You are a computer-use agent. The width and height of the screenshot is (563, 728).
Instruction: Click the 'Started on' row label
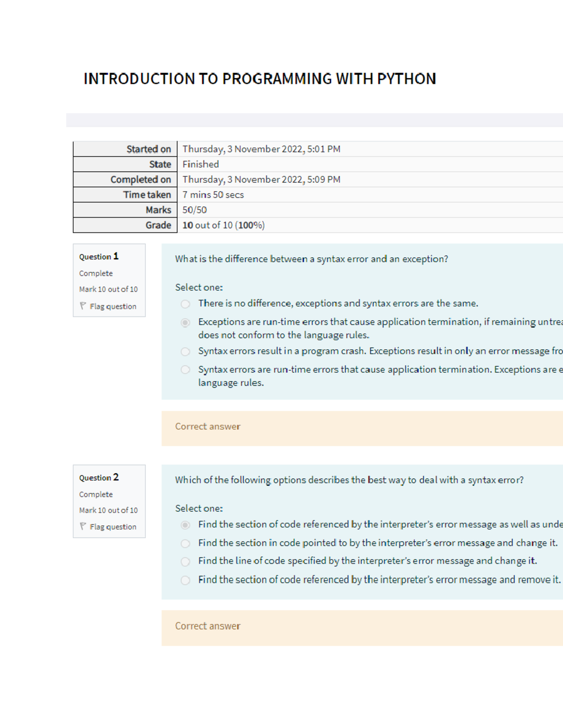click(x=149, y=149)
